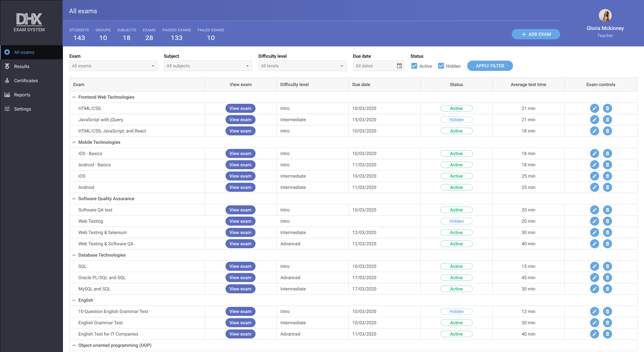Viewport: 644px width, 352px height.
Task: Collapse the Software Quality Assurance section
Action: (x=74, y=198)
